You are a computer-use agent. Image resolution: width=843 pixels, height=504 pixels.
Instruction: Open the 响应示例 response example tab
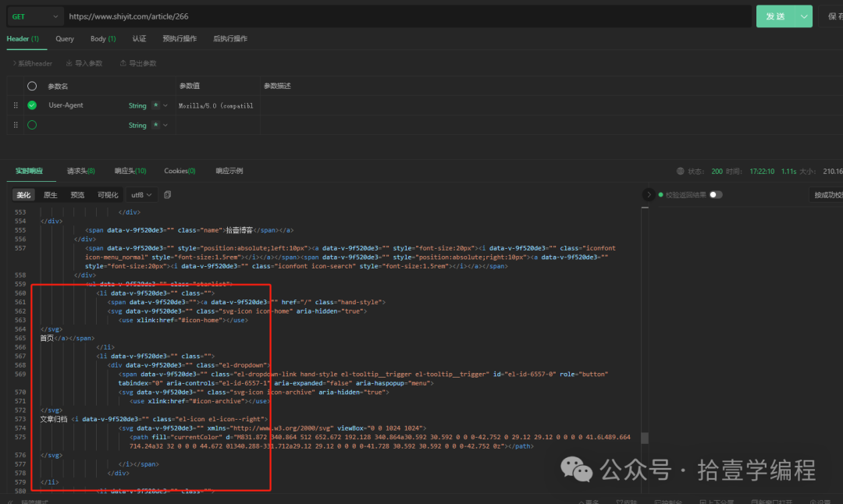[x=229, y=171]
